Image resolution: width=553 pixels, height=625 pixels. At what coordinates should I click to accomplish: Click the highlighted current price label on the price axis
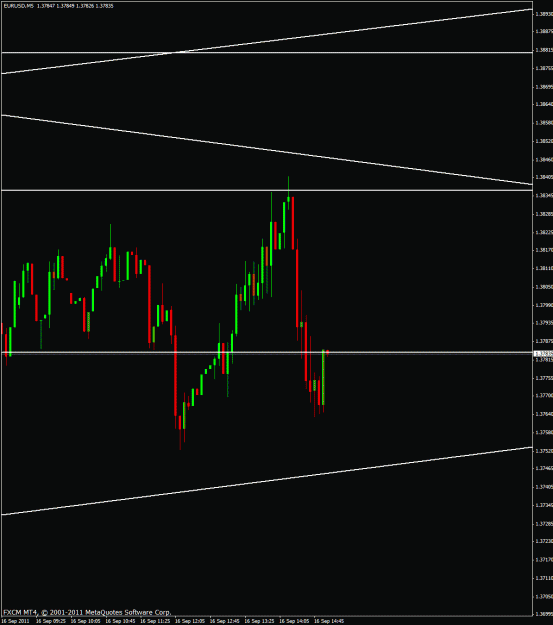coord(543,353)
